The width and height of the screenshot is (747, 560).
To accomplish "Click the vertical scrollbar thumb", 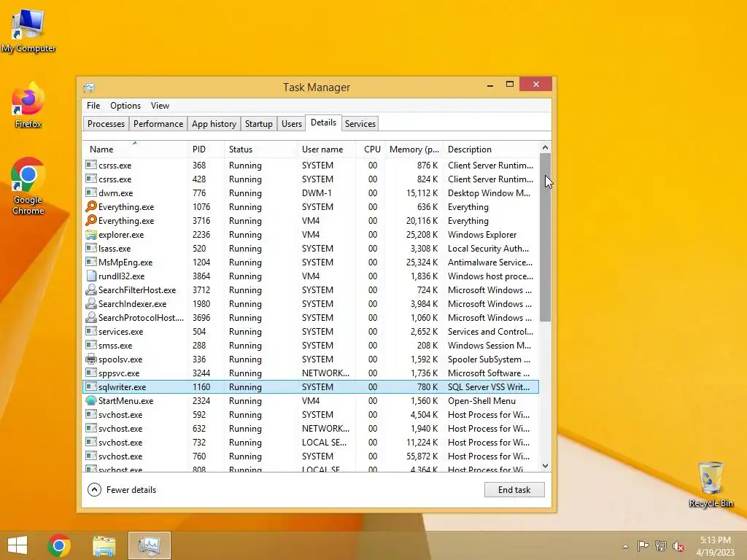I will 546,237.
